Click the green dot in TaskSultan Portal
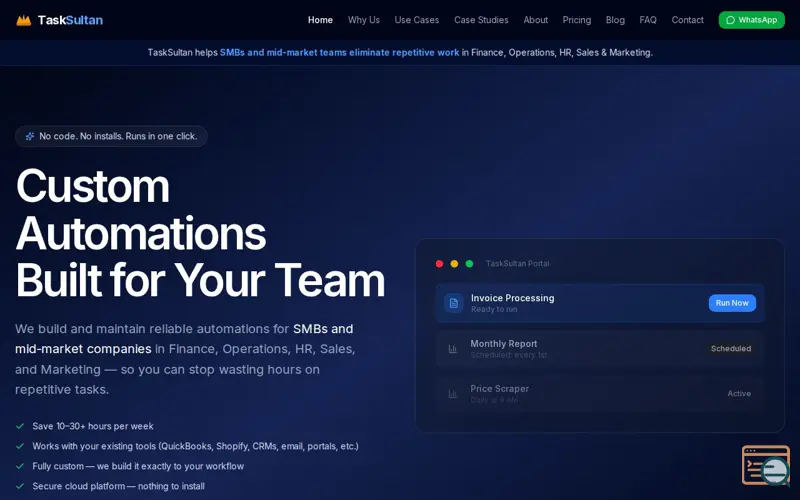This screenshot has height=500, width=800. pos(469,264)
